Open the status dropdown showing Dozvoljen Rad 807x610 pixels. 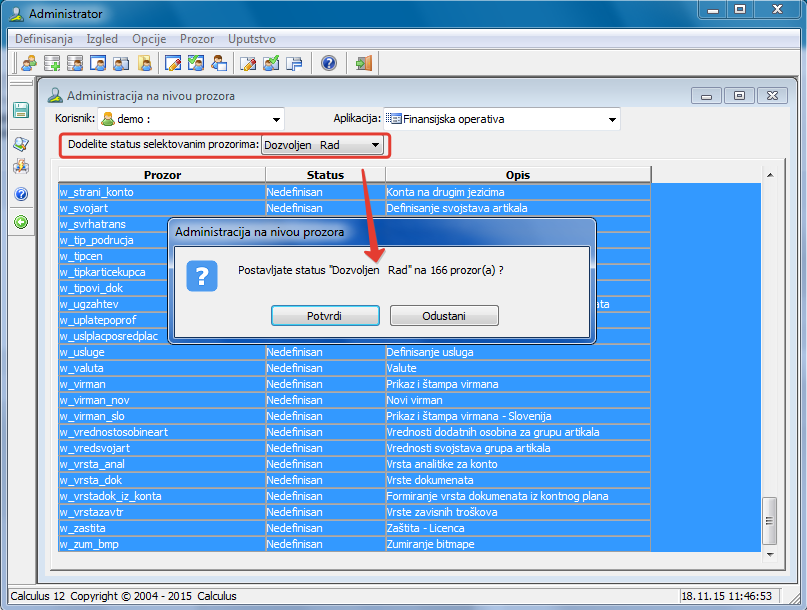coord(323,145)
